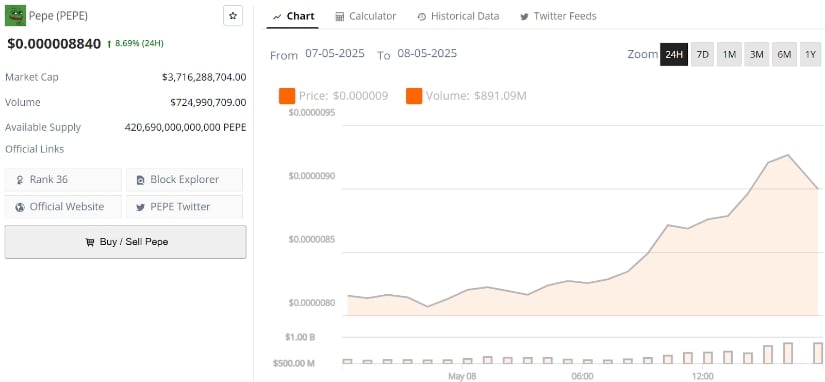The width and height of the screenshot is (825, 382).
Task: Click the Pepe frog logo icon
Action: [15, 16]
